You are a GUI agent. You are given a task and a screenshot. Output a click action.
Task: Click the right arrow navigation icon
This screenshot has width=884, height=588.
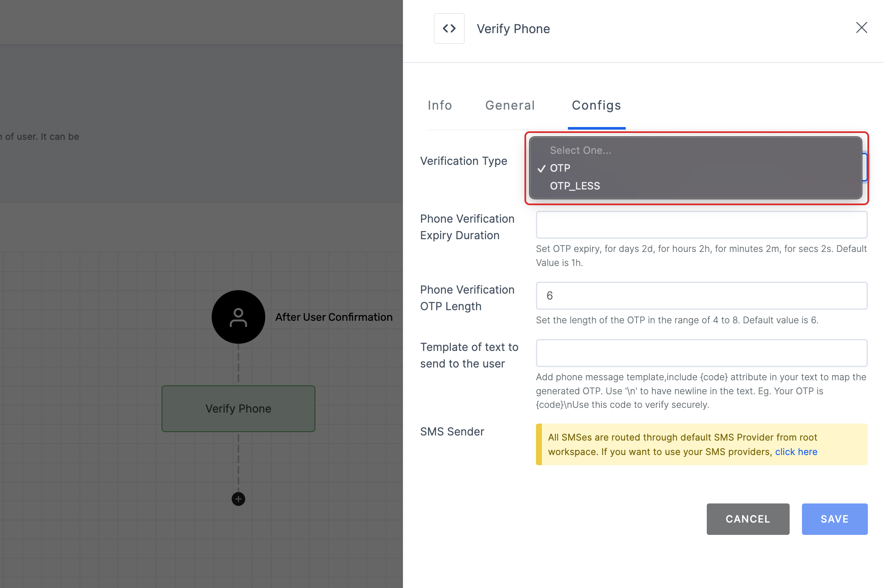(x=453, y=28)
